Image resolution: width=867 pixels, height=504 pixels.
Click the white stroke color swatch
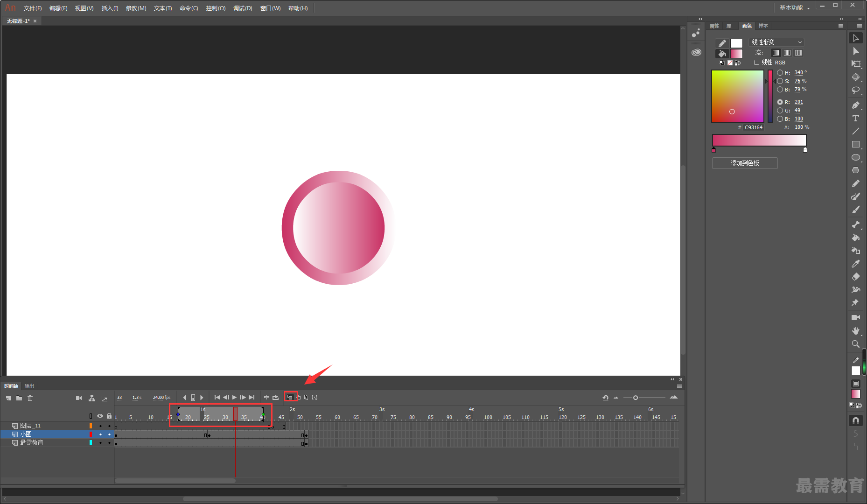tap(736, 43)
